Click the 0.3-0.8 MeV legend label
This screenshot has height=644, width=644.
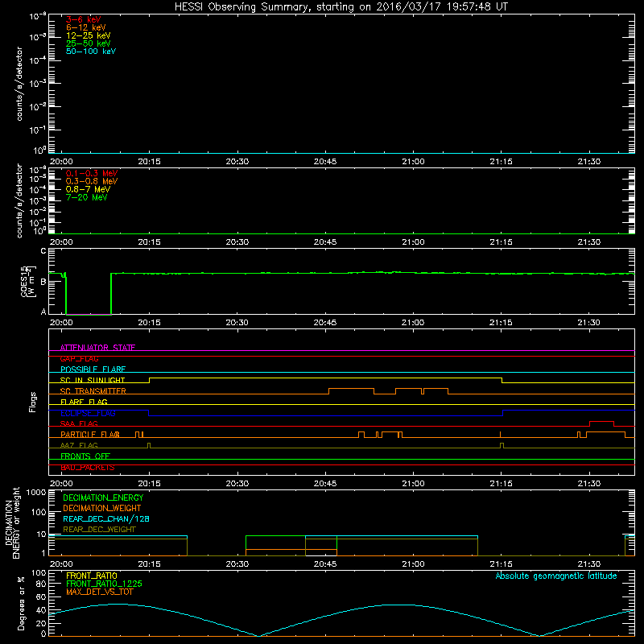point(92,181)
